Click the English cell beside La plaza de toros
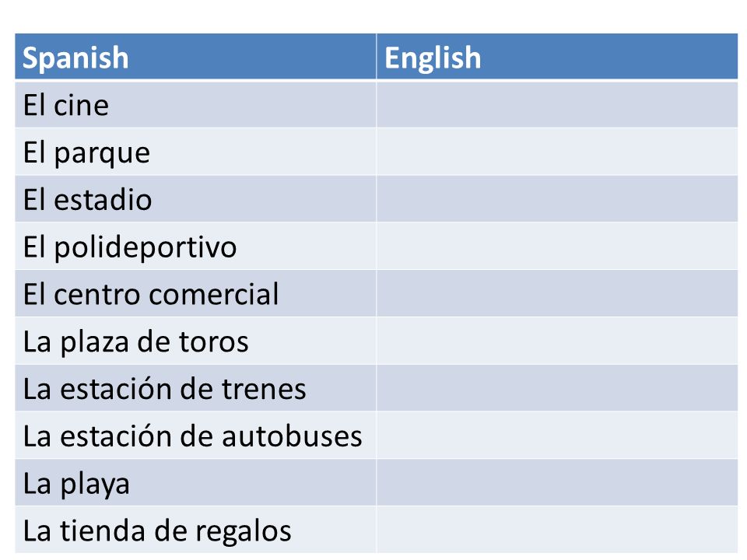 coord(557,341)
